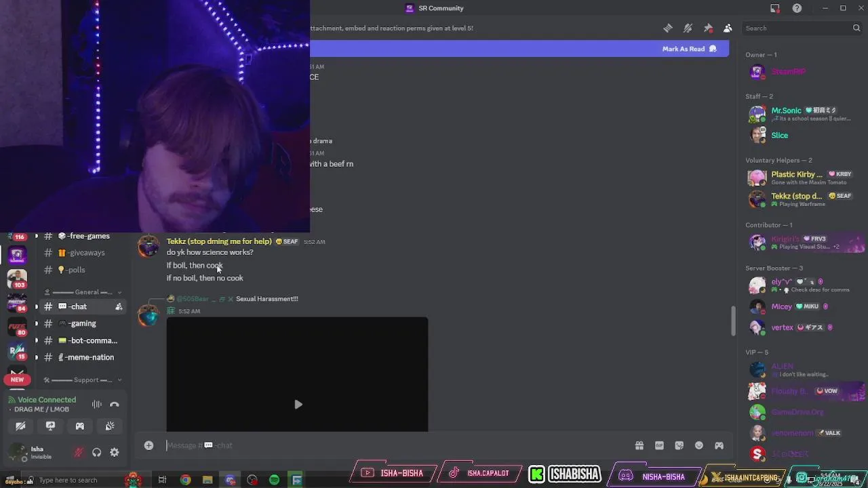Open pinned messages icon
868x488 pixels.
pos(708,28)
